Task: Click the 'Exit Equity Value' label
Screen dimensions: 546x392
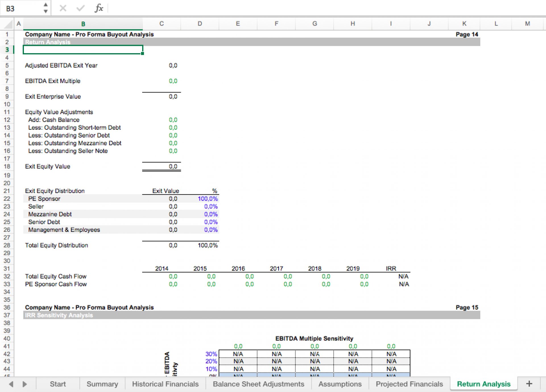Action: click(x=47, y=166)
